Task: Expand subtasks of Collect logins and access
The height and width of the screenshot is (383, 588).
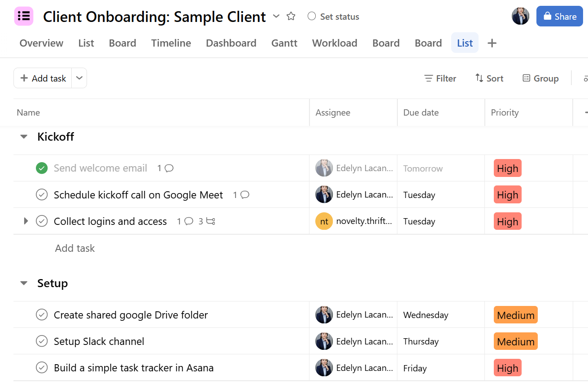Action: (26, 221)
